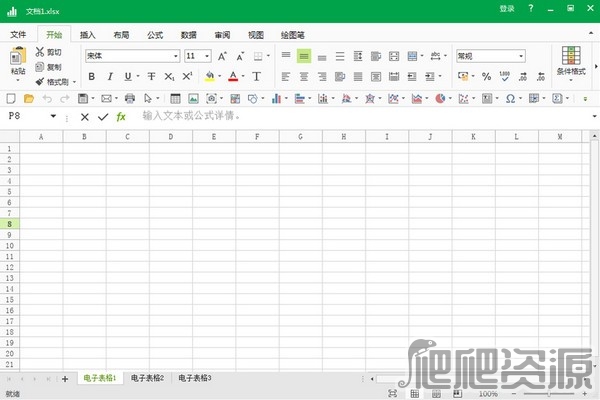The height and width of the screenshot is (400, 600).
Task: Click the thousands separator icon
Action: click(x=505, y=77)
